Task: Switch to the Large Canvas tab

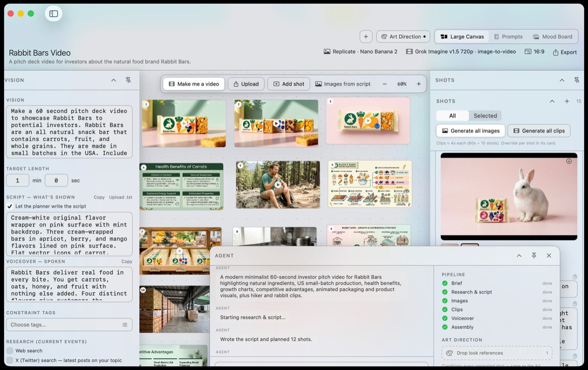Action: (462, 37)
